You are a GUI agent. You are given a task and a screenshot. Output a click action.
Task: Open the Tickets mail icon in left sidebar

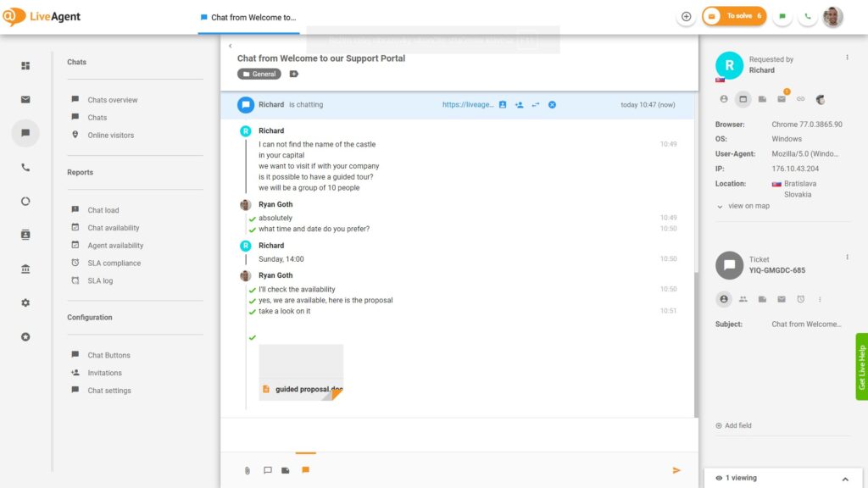click(25, 99)
